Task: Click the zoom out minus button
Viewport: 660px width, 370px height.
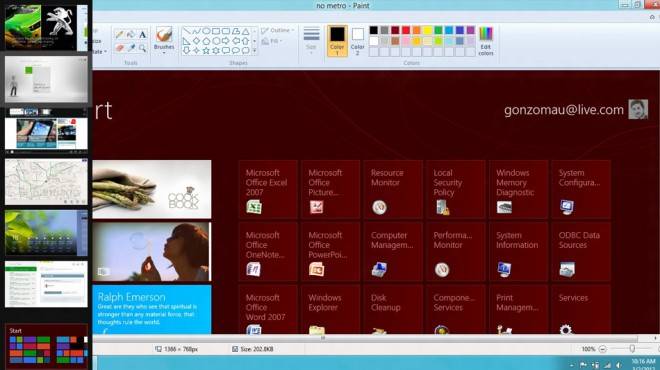Action: click(602, 349)
